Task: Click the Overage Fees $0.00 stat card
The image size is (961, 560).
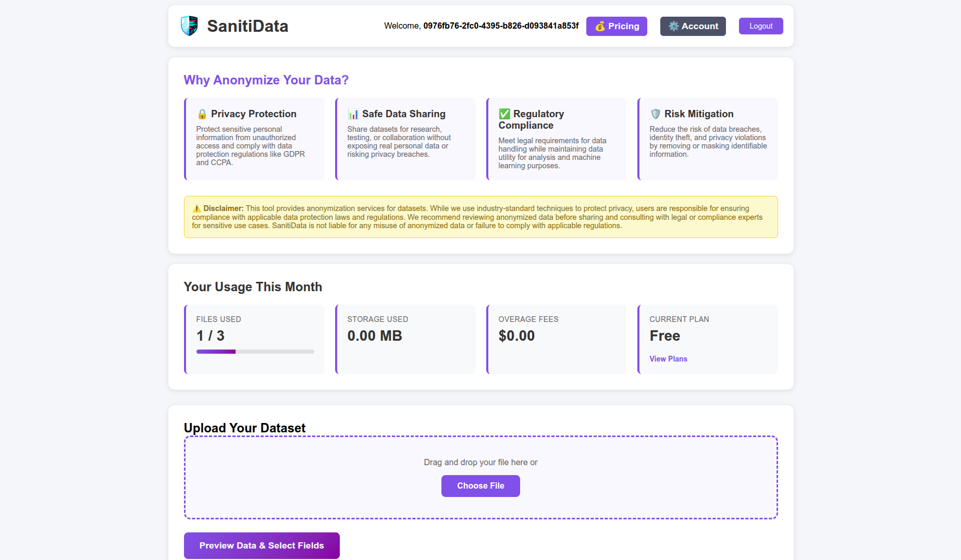Action: tap(557, 339)
